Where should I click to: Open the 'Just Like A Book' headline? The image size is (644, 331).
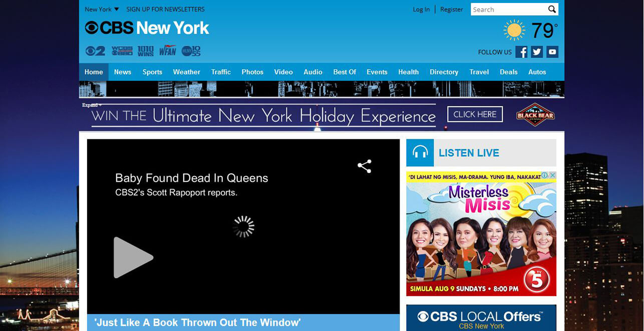(x=197, y=322)
